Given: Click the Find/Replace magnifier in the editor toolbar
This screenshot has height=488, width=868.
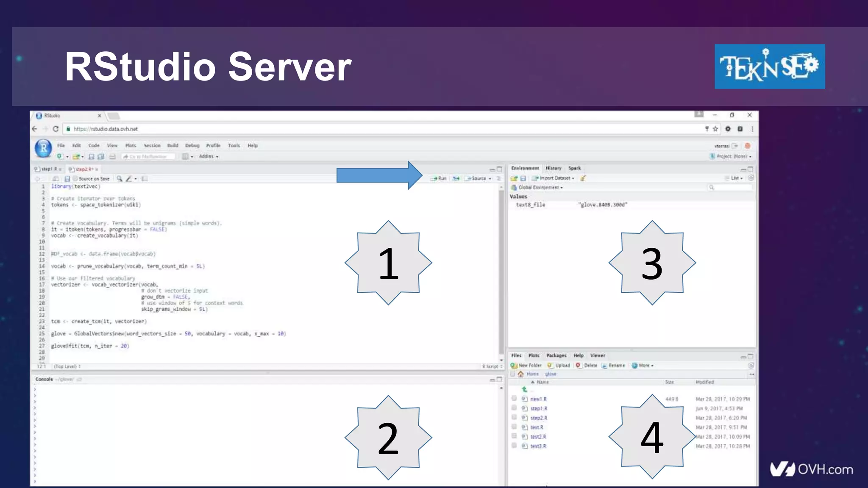Looking at the screenshot, I should [120, 179].
